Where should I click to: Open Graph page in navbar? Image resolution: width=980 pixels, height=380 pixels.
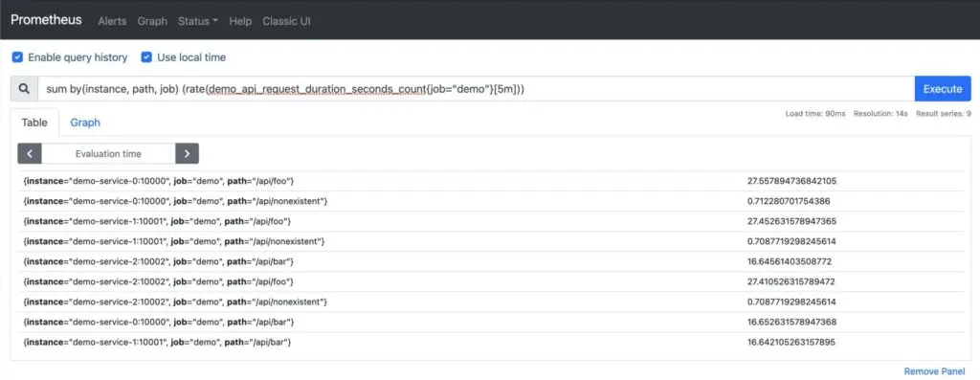[152, 21]
